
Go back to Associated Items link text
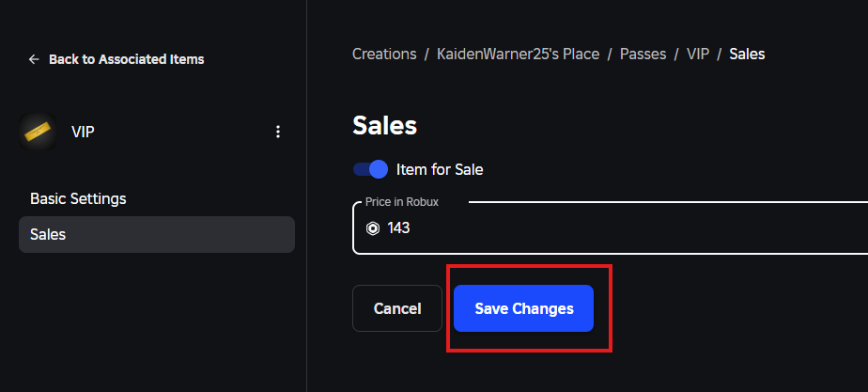coord(126,59)
